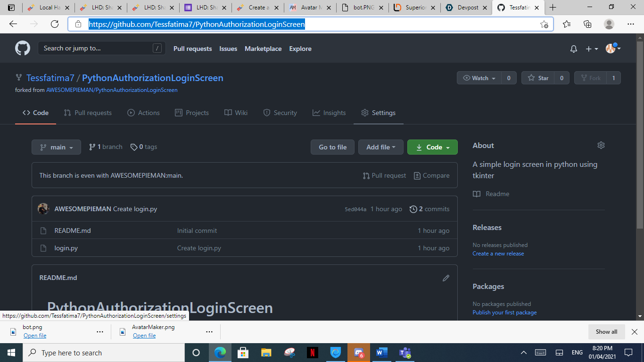
Task: Expand the plus icon create menu
Action: (591, 49)
